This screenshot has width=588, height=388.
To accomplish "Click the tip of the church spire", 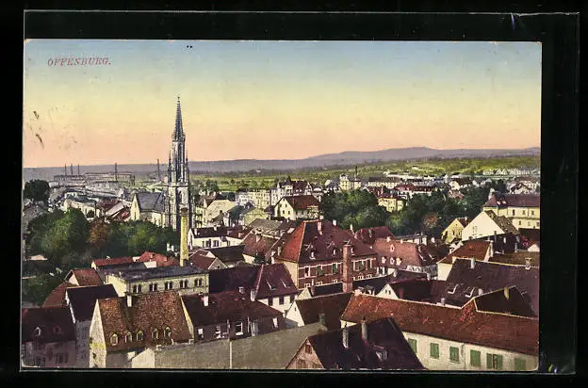I will [178, 100].
